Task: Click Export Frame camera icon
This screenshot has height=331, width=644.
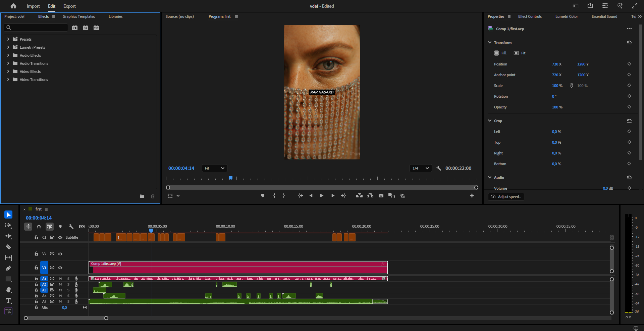Action: pyautogui.click(x=381, y=196)
